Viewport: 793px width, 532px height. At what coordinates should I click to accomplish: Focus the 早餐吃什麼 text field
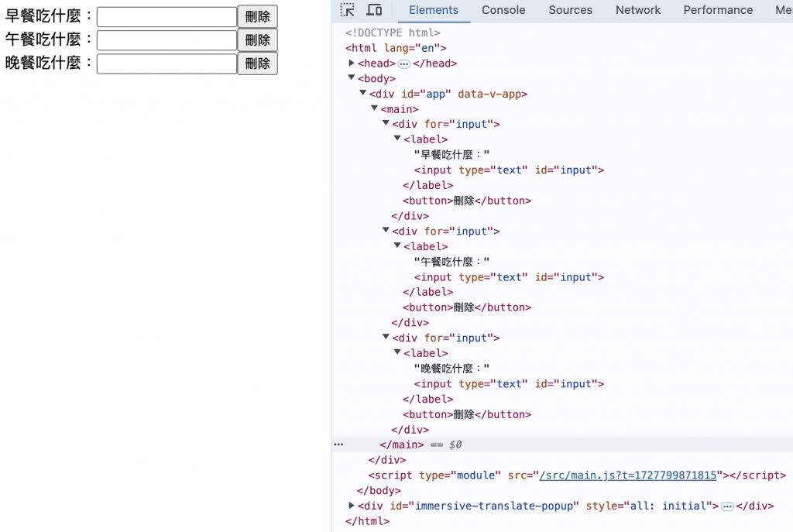[x=167, y=17]
